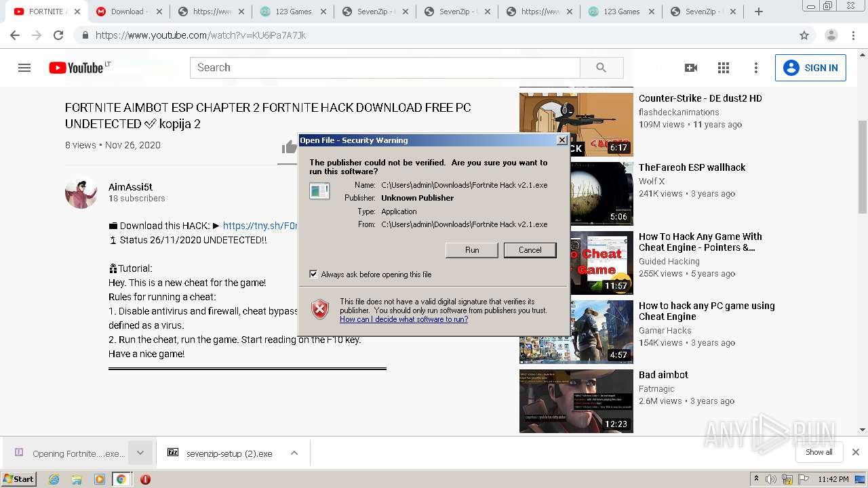868x488 pixels.
Task: Click the 'Unknown Publisher' text in dialog
Action: click(x=418, y=198)
